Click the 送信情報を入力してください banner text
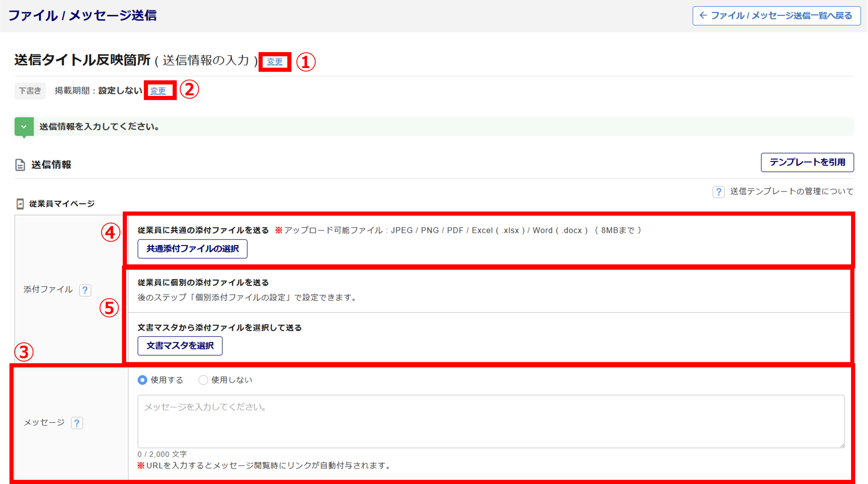 pyautogui.click(x=99, y=127)
